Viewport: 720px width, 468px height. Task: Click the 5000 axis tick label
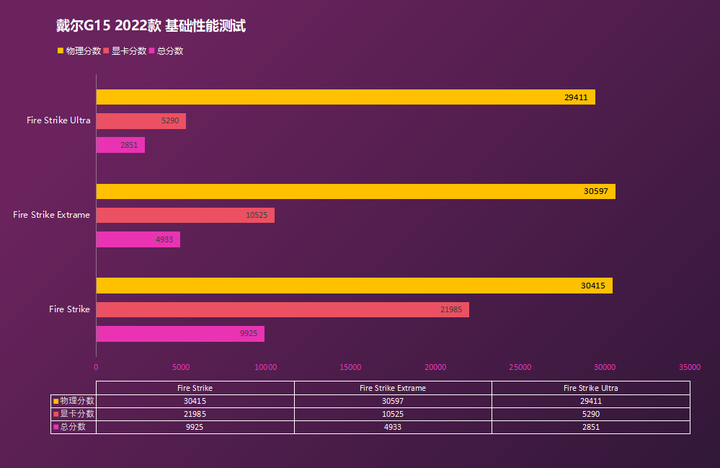(181, 367)
